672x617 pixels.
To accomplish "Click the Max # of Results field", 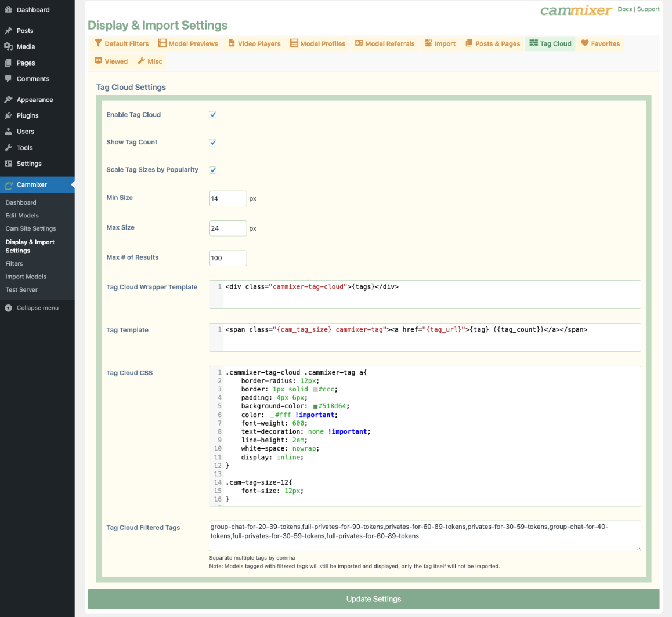I will [228, 258].
